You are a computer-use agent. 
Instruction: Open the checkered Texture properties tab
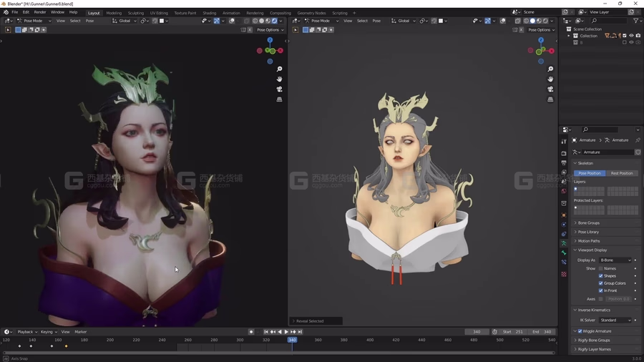(x=564, y=274)
